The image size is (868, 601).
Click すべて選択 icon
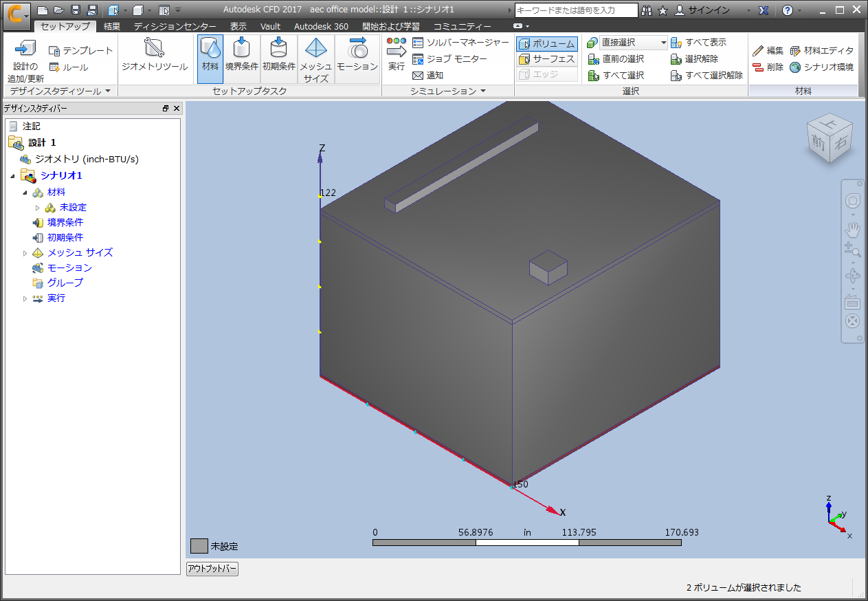click(594, 76)
